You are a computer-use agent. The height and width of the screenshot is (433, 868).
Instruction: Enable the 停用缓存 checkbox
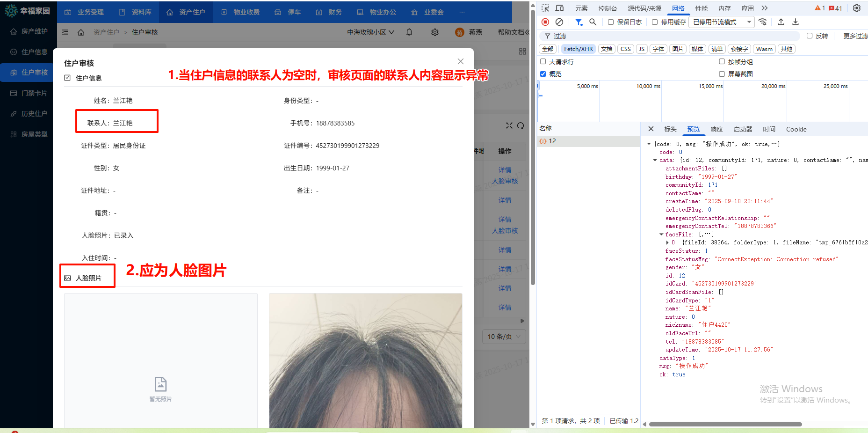pos(655,22)
